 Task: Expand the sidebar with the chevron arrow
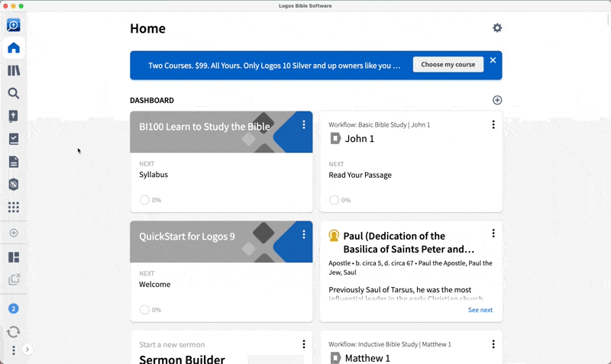[x=27, y=350]
